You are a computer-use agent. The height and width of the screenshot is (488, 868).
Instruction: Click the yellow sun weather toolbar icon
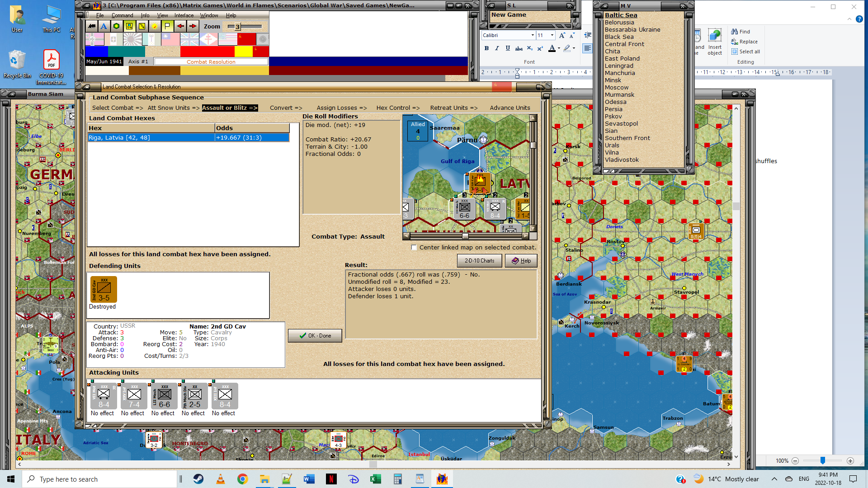(x=155, y=26)
